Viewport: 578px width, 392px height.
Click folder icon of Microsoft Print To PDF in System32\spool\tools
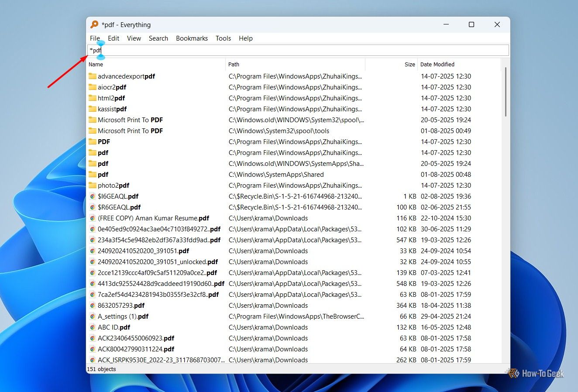click(92, 131)
